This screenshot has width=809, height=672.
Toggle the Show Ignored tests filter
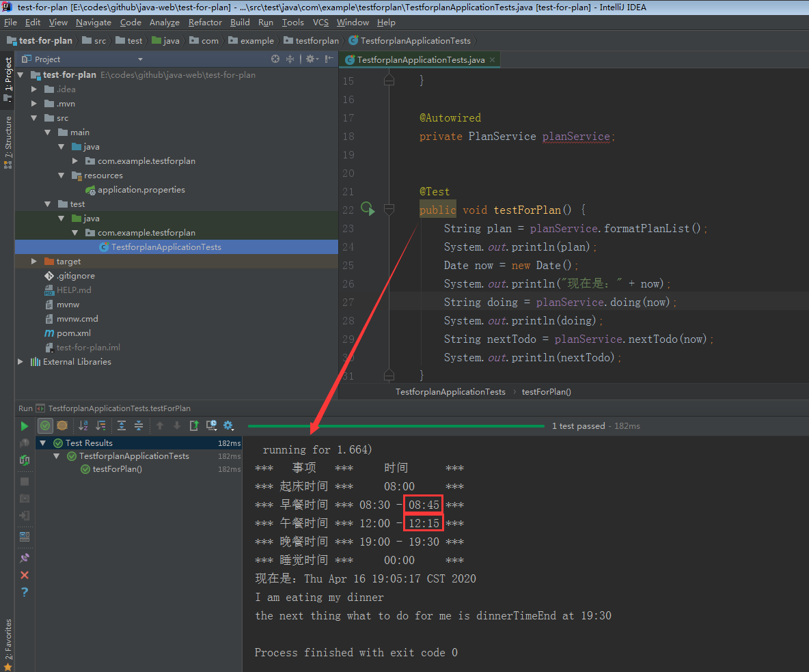pos(62,426)
